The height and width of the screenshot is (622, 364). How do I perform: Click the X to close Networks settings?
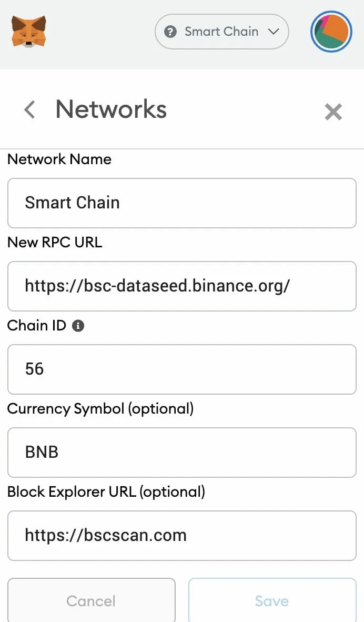pos(333,112)
